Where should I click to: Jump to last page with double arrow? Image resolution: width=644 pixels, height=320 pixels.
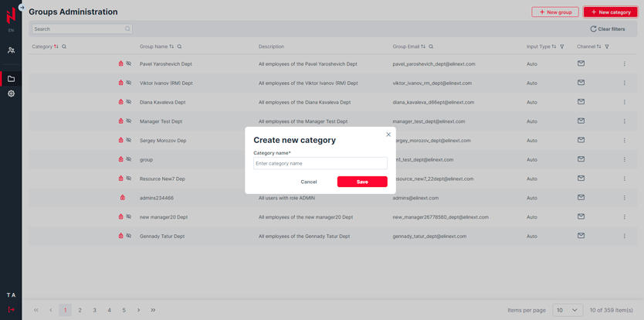pos(153,310)
